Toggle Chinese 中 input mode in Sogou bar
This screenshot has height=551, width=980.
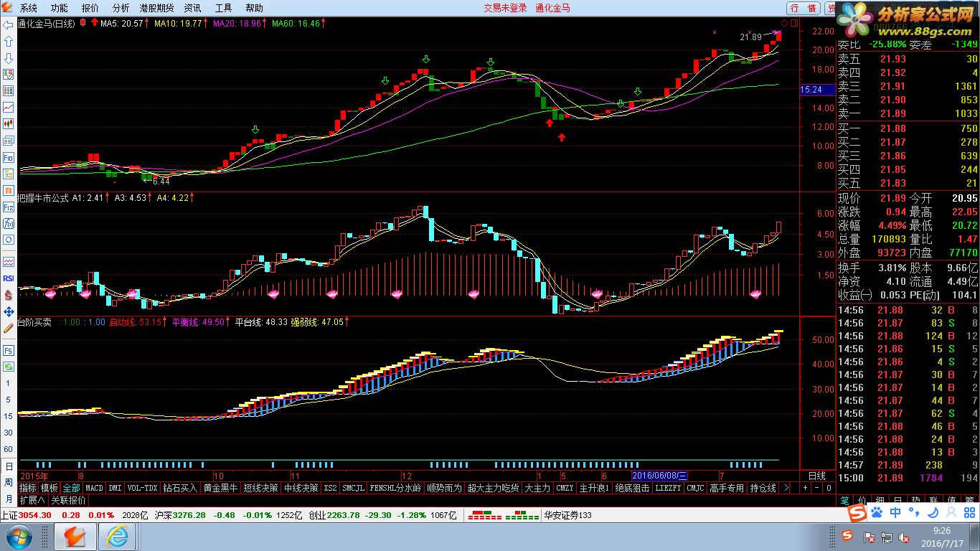(895, 512)
